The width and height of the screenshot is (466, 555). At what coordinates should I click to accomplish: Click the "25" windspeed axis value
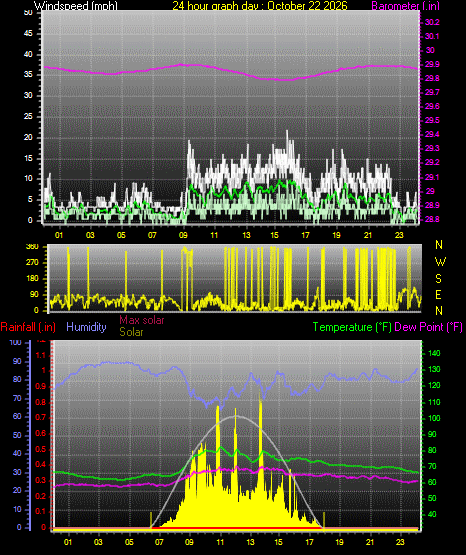28,116
